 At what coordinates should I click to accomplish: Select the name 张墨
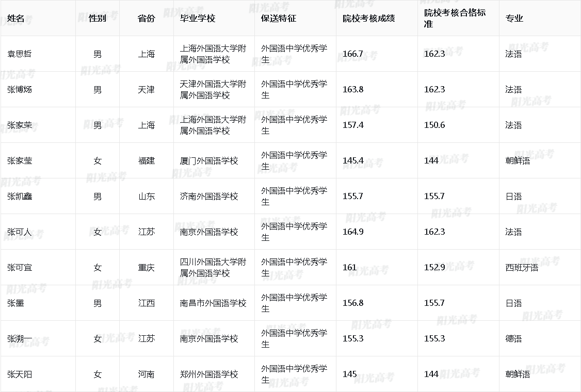click(x=15, y=303)
